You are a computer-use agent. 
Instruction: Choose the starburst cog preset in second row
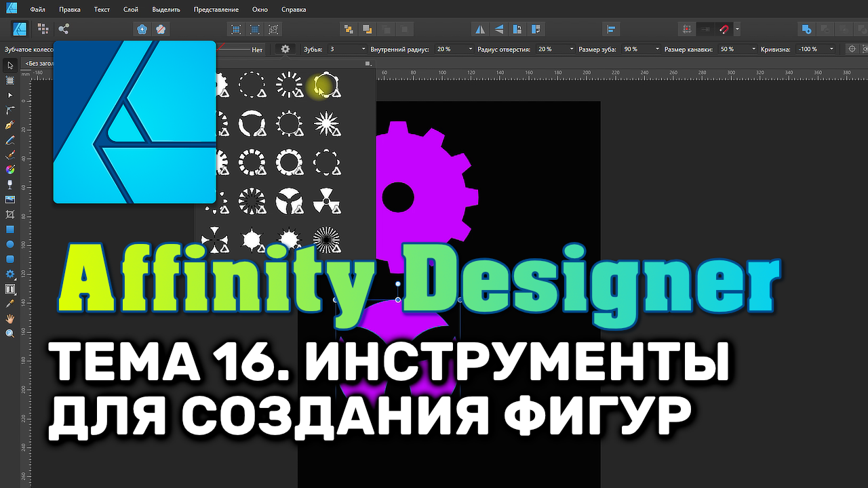coord(326,124)
